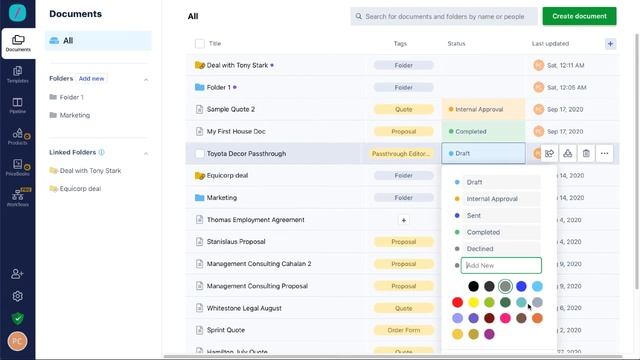The width and height of the screenshot is (640, 360).
Task: Collapse the Folders section chevron
Action: tap(146, 79)
